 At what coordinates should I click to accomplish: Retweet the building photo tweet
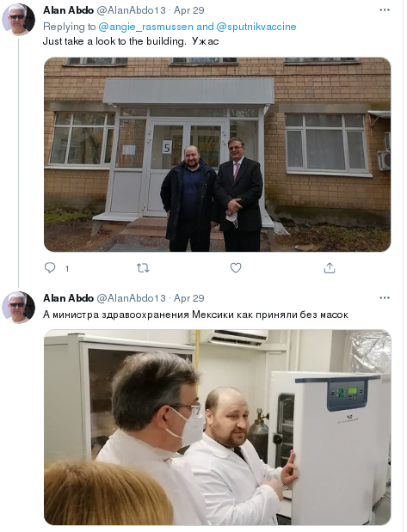pyautogui.click(x=143, y=268)
